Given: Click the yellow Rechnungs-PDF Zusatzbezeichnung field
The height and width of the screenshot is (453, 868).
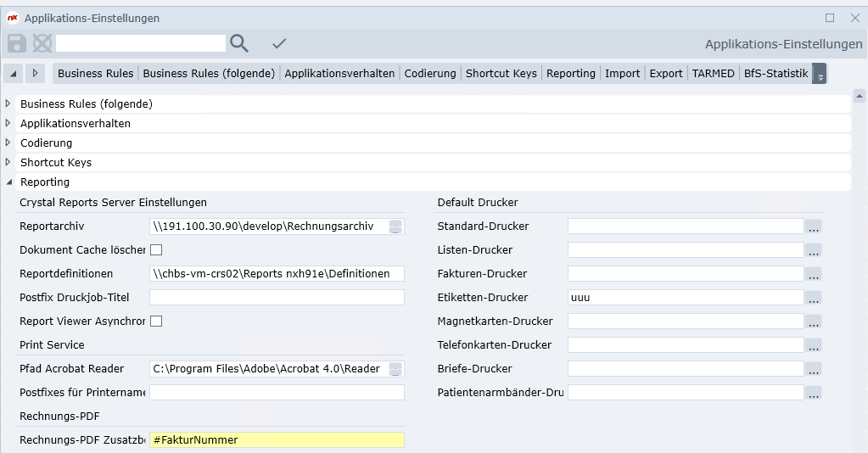Looking at the screenshot, I should [277, 440].
